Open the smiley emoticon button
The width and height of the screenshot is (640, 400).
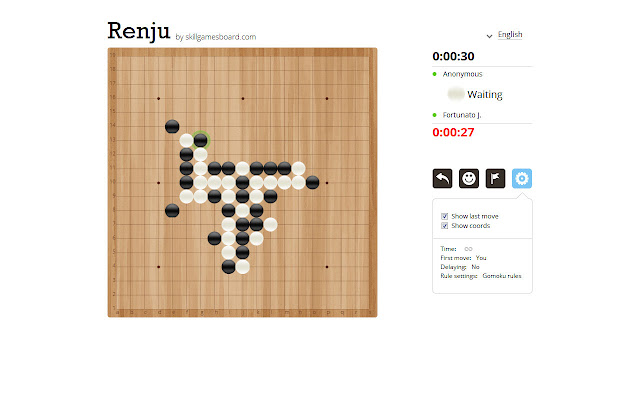pyautogui.click(x=469, y=178)
